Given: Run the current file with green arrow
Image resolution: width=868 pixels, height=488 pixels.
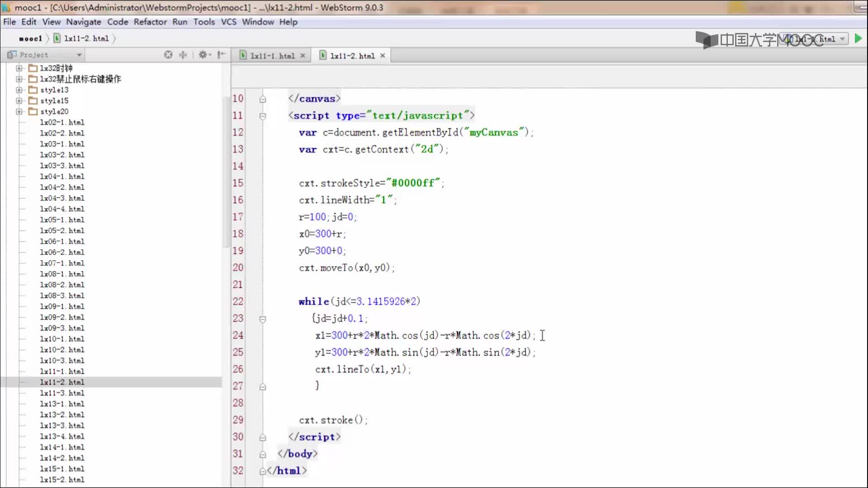Looking at the screenshot, I should (858, 39).
